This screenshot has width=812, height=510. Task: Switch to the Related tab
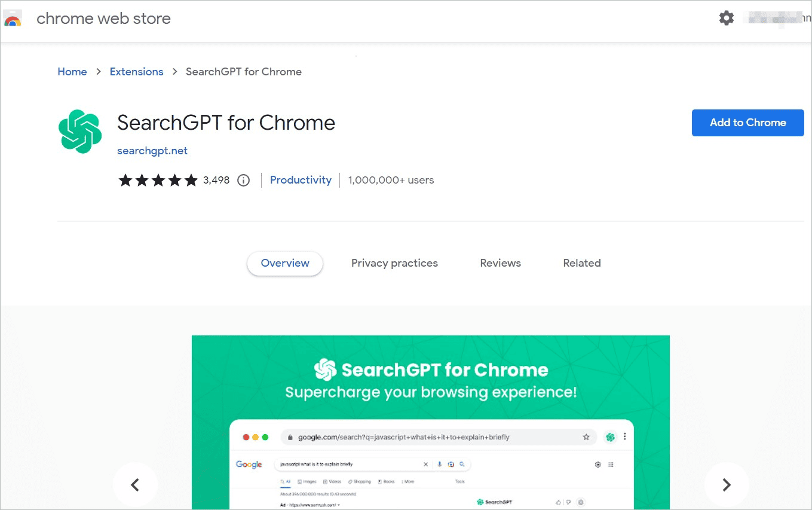[x=582, y=263]
